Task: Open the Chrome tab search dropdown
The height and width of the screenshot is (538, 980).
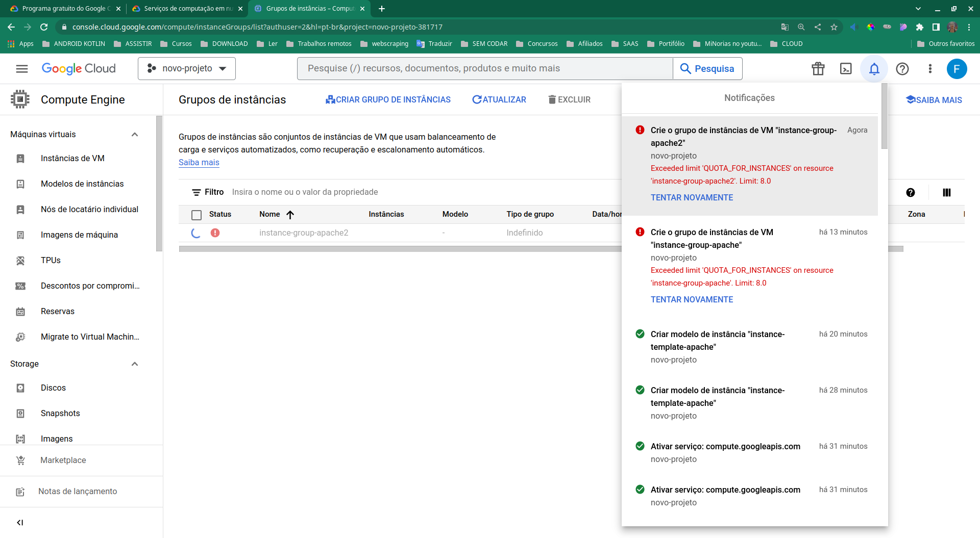Action: pos(918,9)
